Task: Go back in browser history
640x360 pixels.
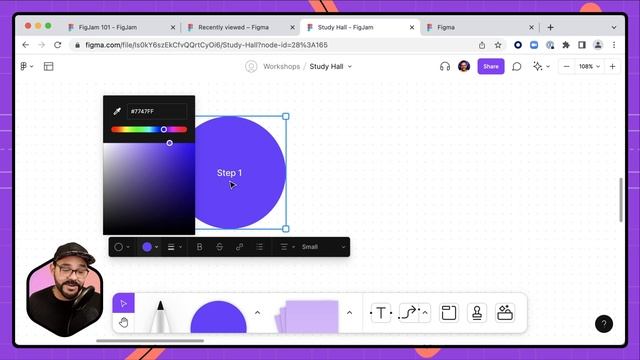Action: click(x=25, y=45)
